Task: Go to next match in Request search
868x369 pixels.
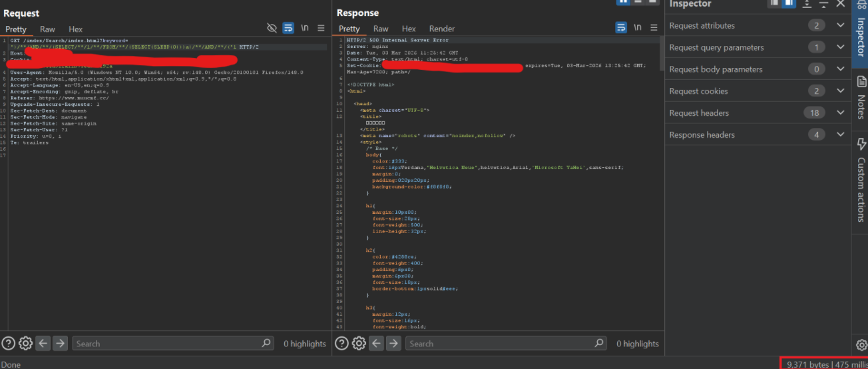Action: 60,343
